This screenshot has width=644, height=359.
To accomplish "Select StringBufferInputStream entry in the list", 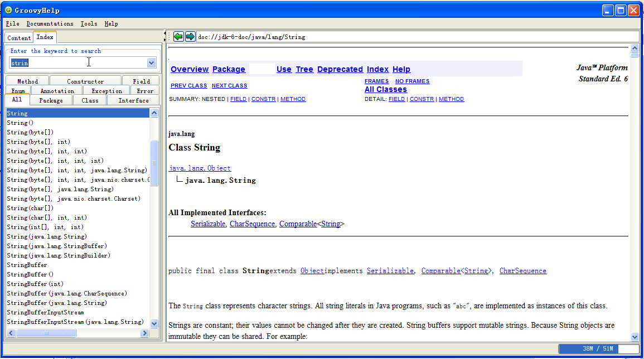I will [x=45, y=312].
